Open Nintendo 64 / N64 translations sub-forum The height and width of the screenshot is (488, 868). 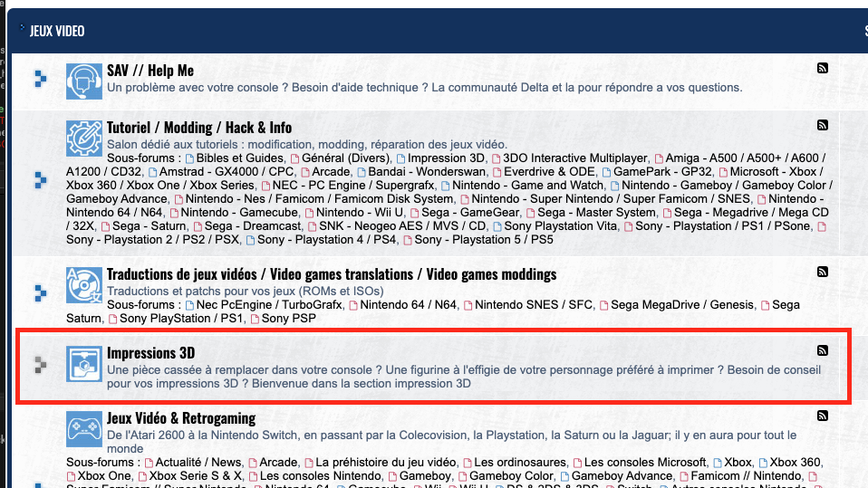click(408, 305)
